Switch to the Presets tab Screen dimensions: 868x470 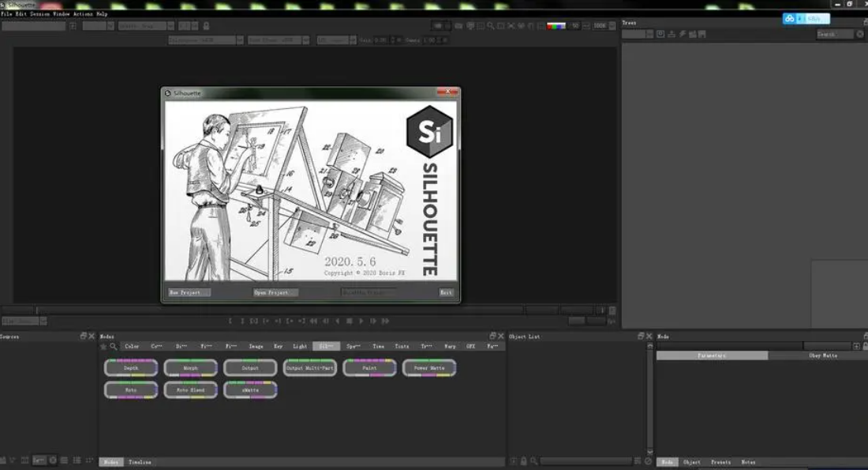720,461
